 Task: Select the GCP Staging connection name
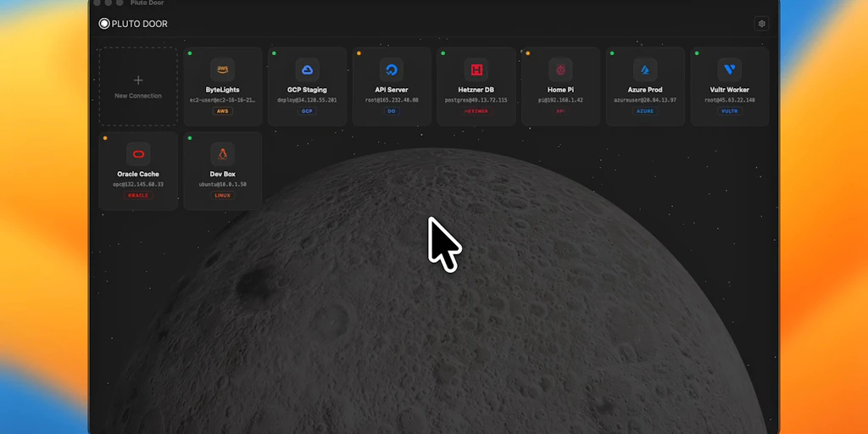coord(307,90)
